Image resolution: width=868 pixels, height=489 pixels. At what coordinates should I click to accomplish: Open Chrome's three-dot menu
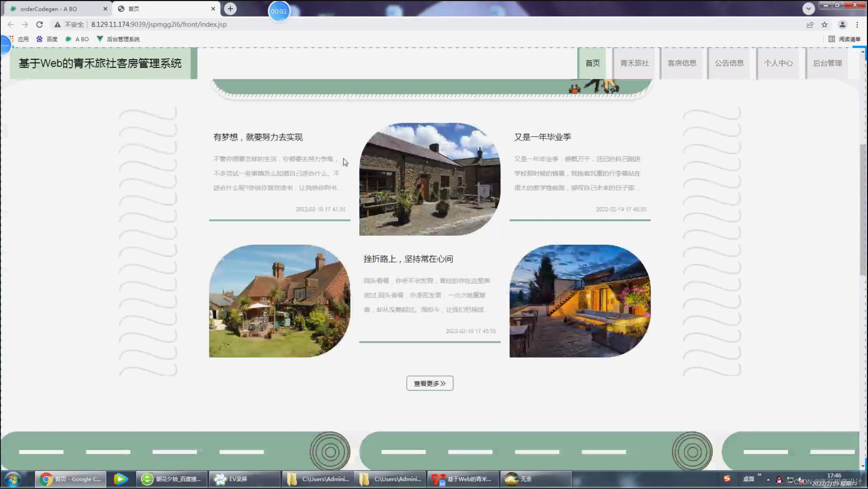(x=857, y=25)
